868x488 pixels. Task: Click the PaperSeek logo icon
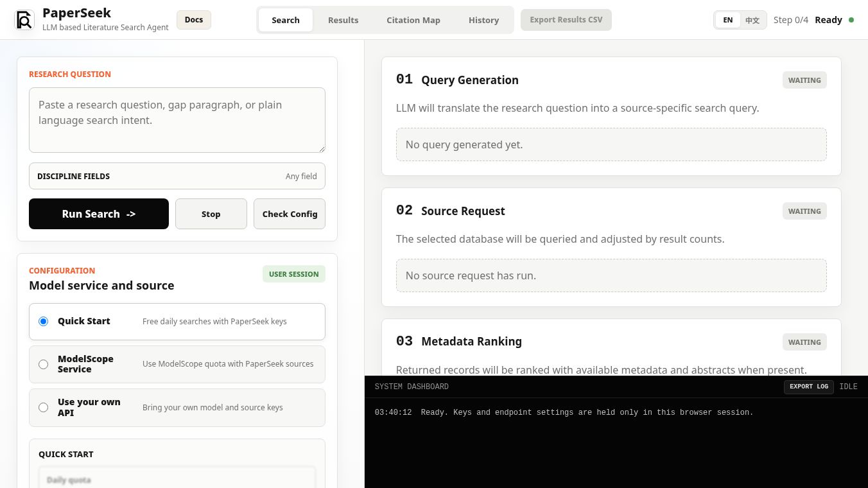pyautogui.click(x=24, y=20)
